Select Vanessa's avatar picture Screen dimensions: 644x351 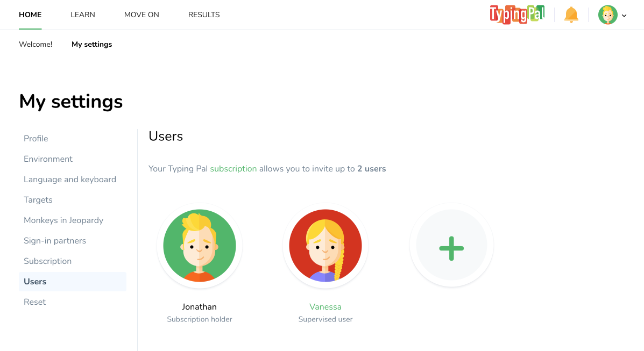[325, 246]
